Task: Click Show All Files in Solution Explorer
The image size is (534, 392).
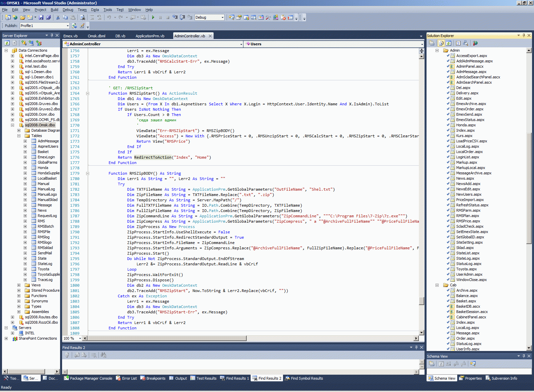Action: coord(441,43)
